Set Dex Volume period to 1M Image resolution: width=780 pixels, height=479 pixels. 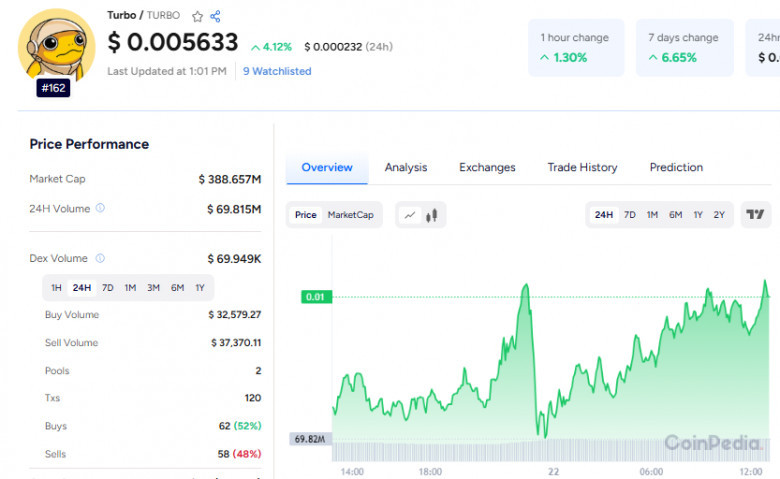(x=130, y=288)
